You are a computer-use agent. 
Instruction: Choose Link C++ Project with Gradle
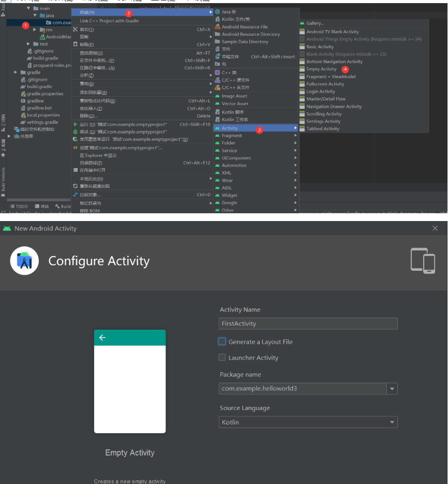(142, 21)
